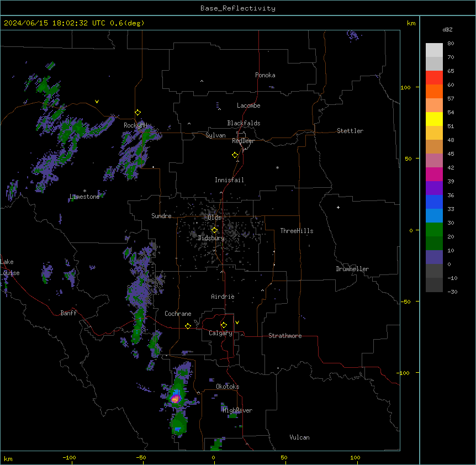
Task: Click the 80 value on dBZ scale
Action: coord(451,44)
